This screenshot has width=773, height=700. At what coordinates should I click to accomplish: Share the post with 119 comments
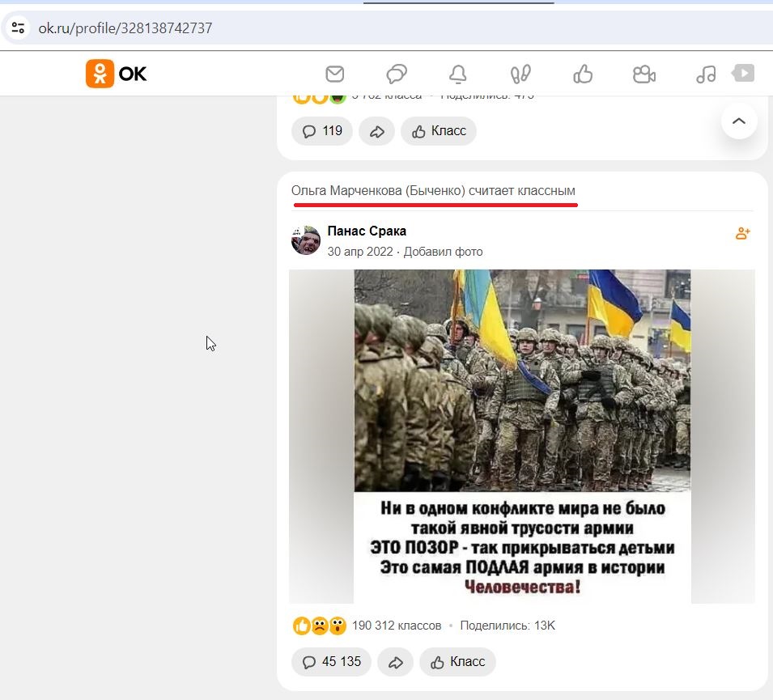(x=376, y=131)
